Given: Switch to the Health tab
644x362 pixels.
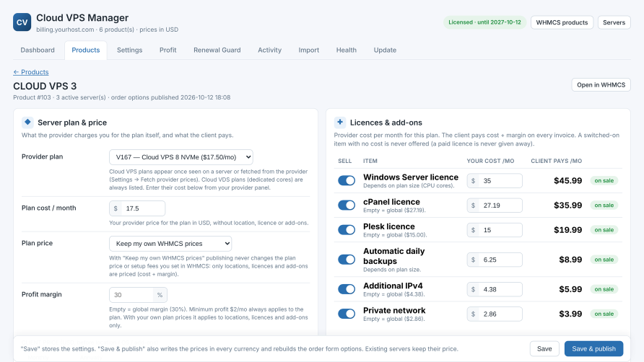Looking at the screenshot, I should [347, 50].
